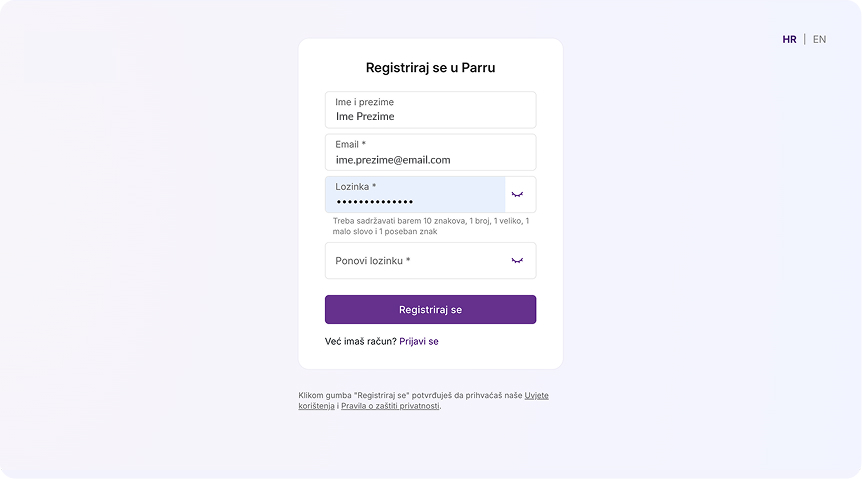Click the Registriraj se u Parru heading
Image resolution: width=862 pixels, height=479 pixels.
[430, 68]
